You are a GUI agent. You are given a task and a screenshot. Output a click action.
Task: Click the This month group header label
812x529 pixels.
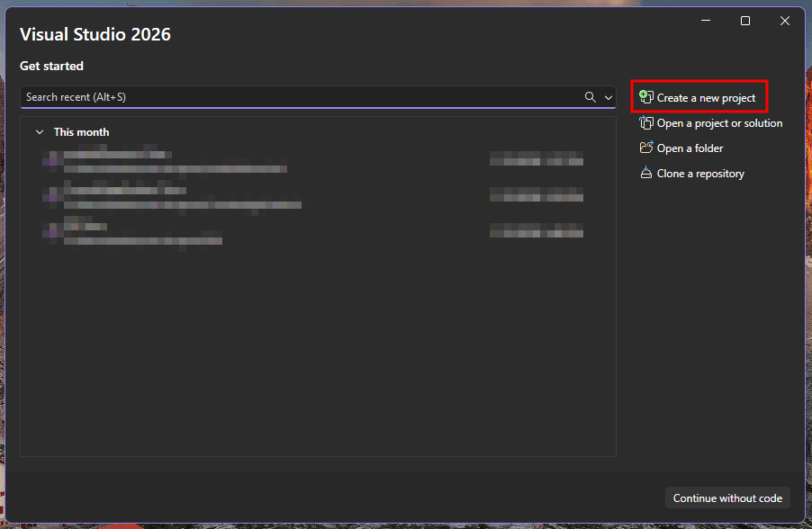coord(81,132)
